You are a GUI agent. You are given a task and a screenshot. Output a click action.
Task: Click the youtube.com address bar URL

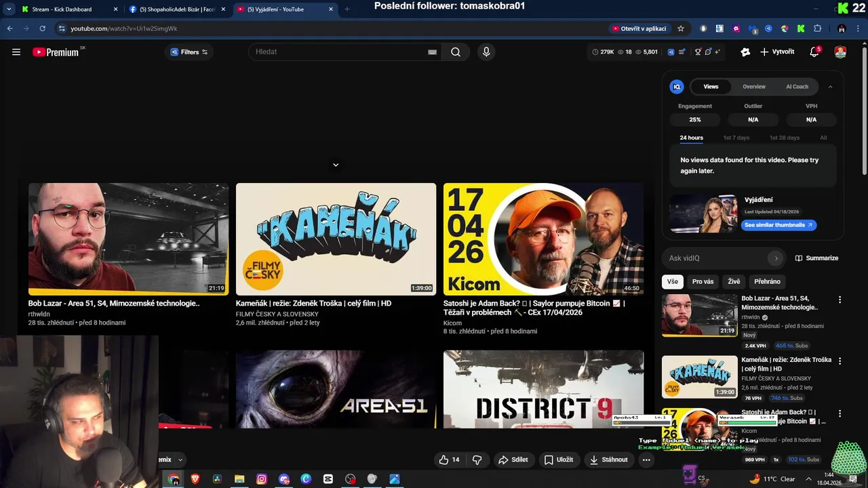123,28
